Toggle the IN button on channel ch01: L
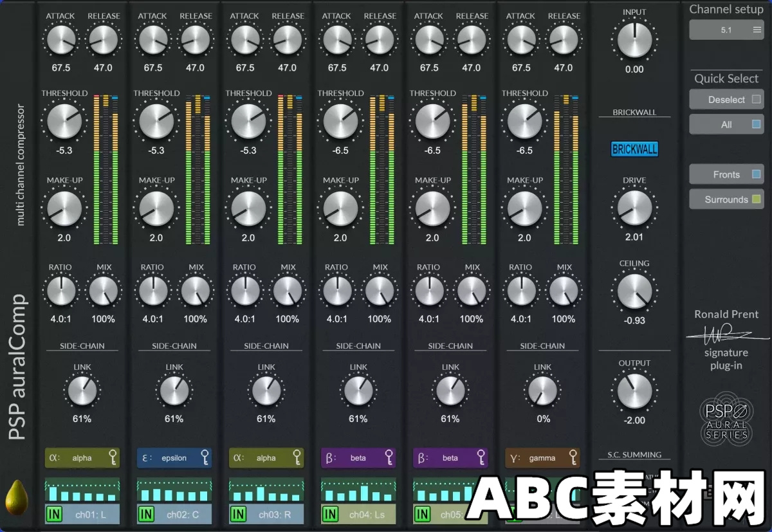Viewport: 772px width, 532px height. coord(53,514)
